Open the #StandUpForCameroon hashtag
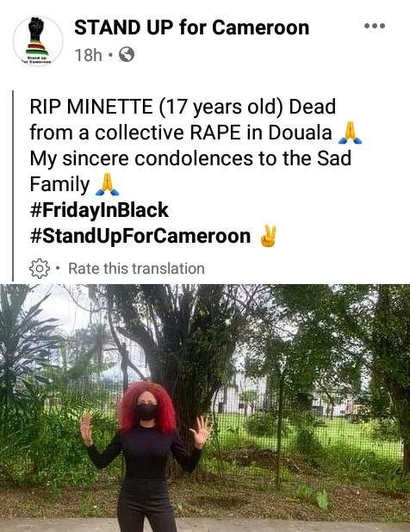The image size is (410, 532). coord(140,236)
